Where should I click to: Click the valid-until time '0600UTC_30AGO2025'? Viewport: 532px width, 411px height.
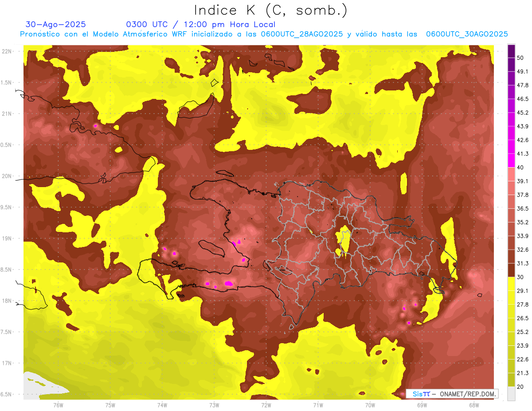[x=467, y=34]
